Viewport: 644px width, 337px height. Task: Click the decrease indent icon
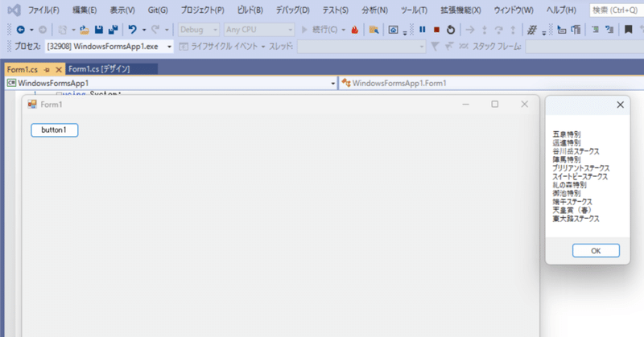pyautogui.click(x=595, y=30)
